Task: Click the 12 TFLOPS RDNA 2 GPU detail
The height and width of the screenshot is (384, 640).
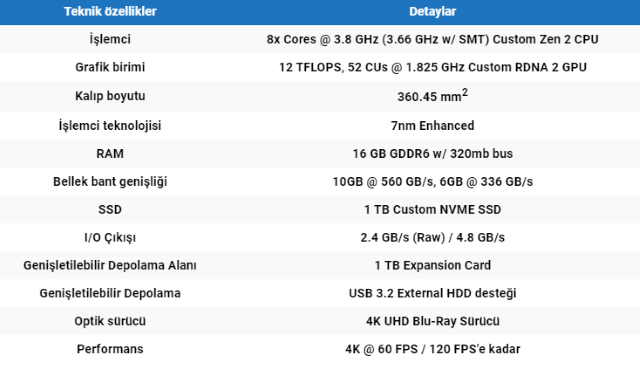Action: point(432,67)
